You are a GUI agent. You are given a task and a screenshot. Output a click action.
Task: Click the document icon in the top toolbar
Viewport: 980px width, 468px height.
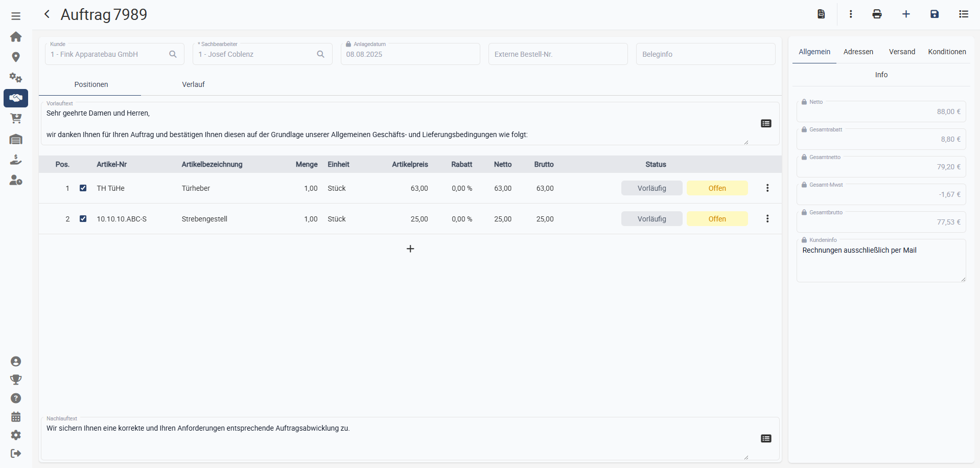pyautogui.click(x=821, y=14)
